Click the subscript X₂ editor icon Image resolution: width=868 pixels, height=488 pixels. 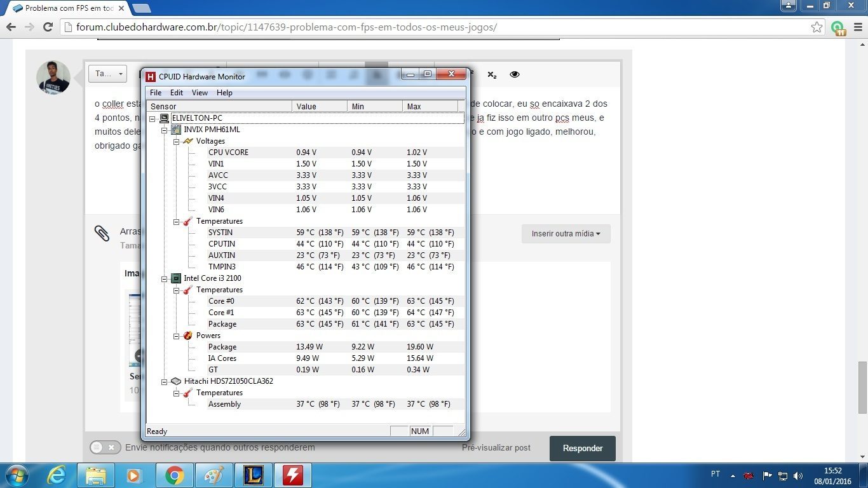tap(492, 75)
